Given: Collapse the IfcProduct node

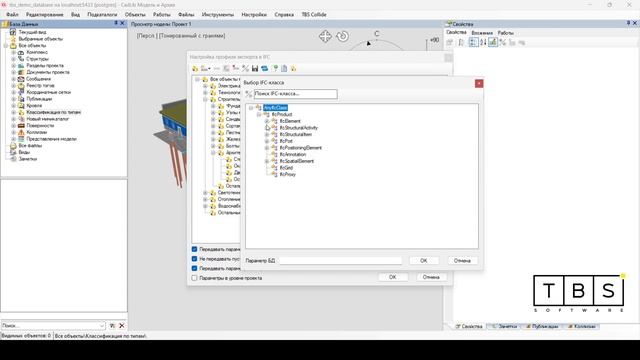Looking at the screenshot, I should 259,114.
